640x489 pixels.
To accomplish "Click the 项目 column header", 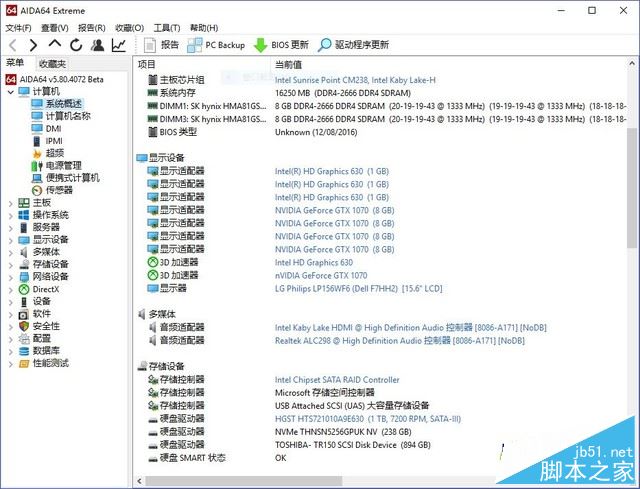I will pos(147,64).
